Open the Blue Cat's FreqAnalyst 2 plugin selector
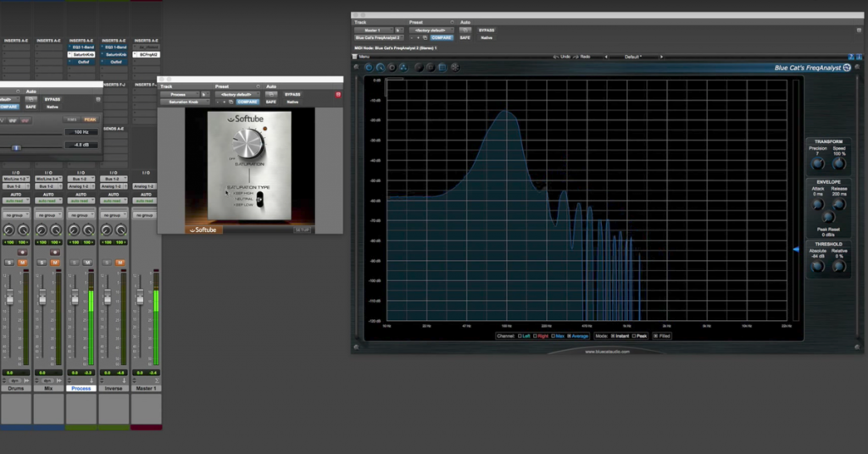Image resolution: width=868 pixels, height=454 pixels. (x=379, y=37)
